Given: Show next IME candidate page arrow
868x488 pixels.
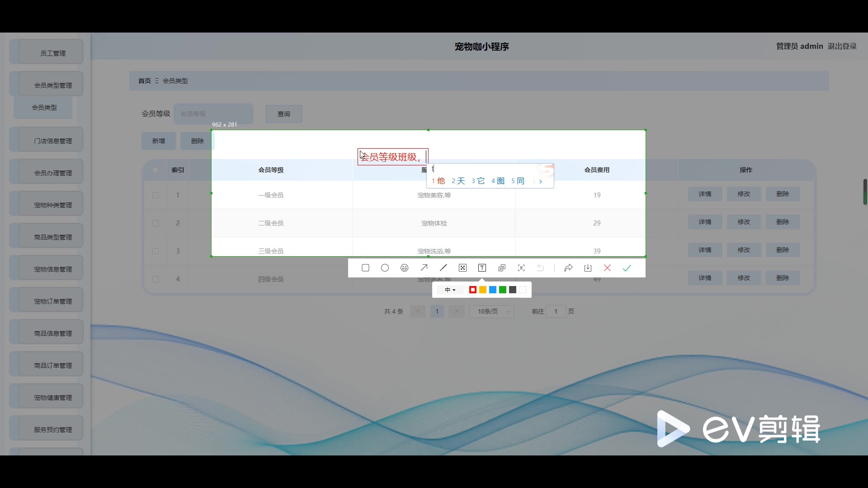Looking at the screenshot, I should 541,182.
